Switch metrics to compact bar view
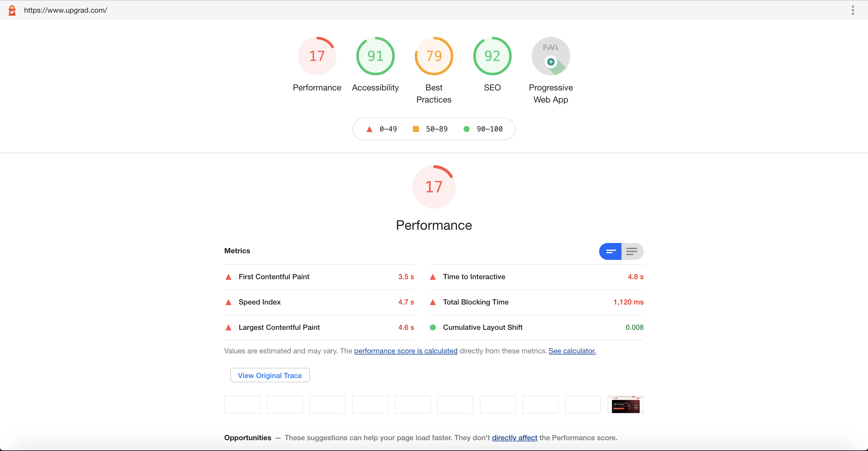The height and width of the screenshot is (451, 868). point(610,251)
